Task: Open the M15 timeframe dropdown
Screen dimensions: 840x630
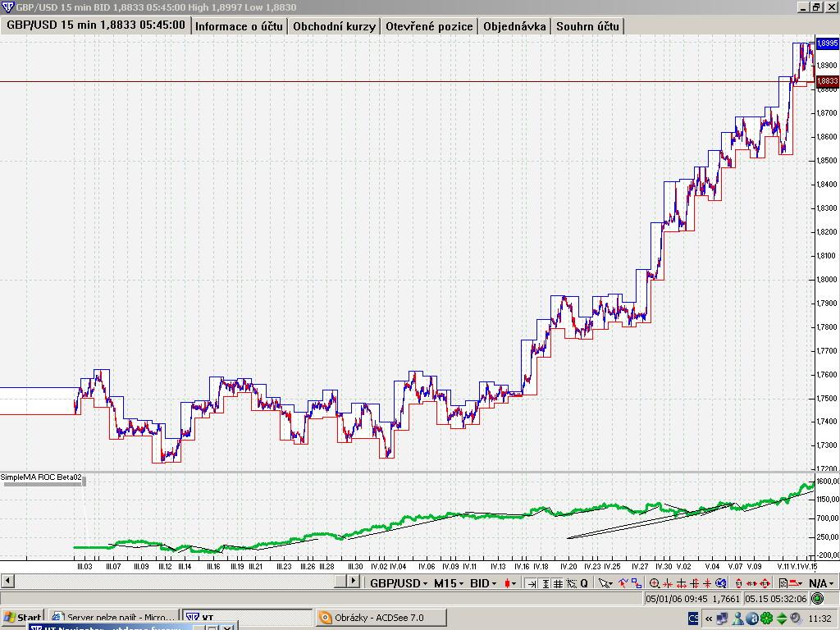Action: [449, 583]
